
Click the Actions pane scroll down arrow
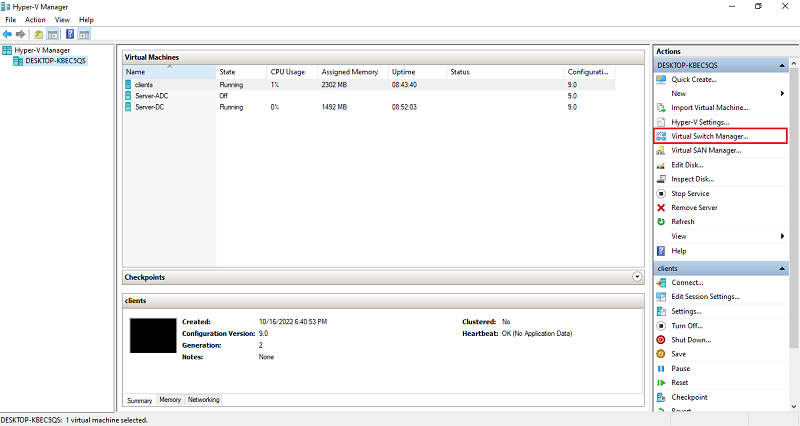pos(793,406)
